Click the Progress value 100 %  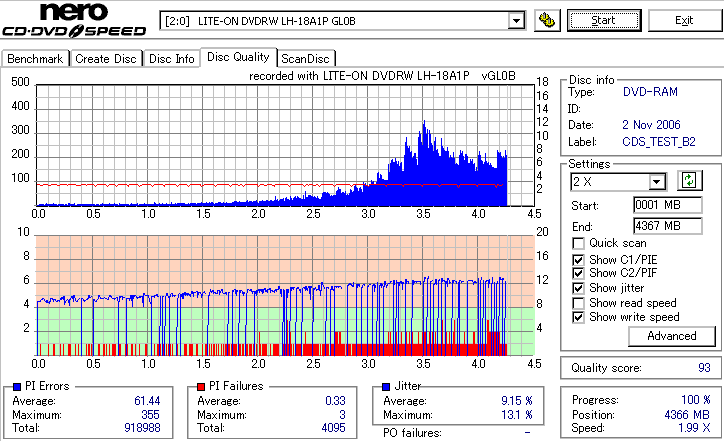(696, 400)
